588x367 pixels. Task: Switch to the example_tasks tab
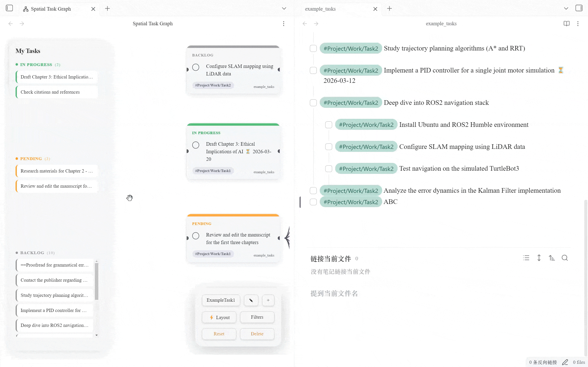tap(320, 9)
